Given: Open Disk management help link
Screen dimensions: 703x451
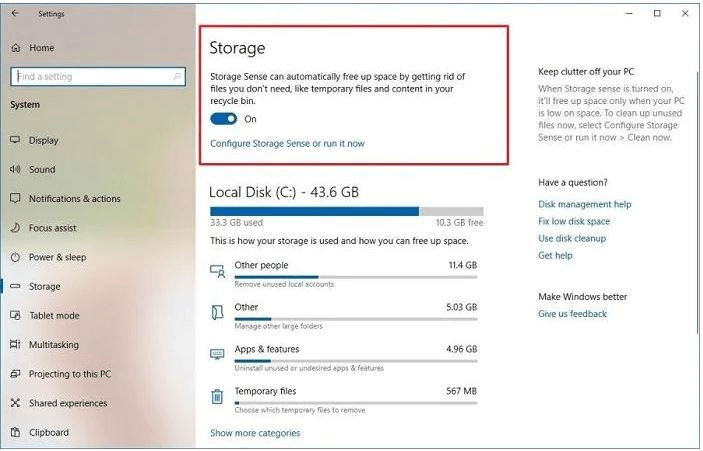Looking at the screenshot, I should click(x=585, y=204).
